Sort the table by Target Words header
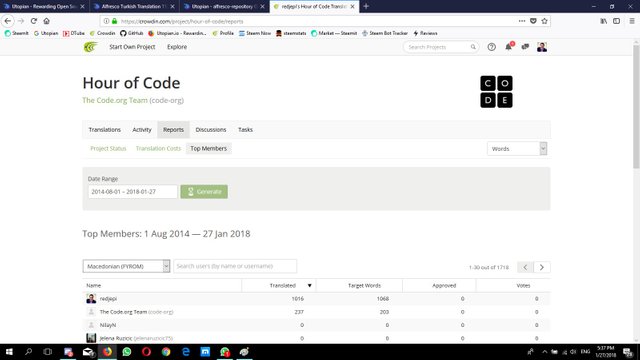The width and height of the screenshot is (640, 360). (x=364, y=285)
